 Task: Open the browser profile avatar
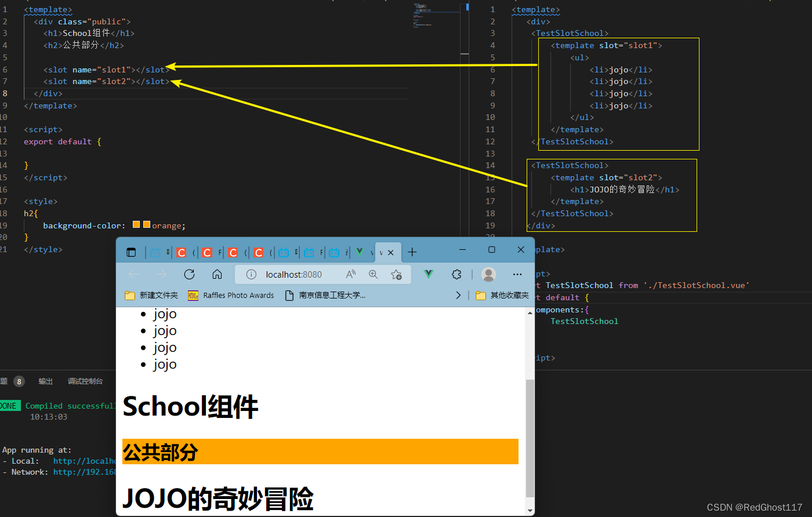coord(489,274)
